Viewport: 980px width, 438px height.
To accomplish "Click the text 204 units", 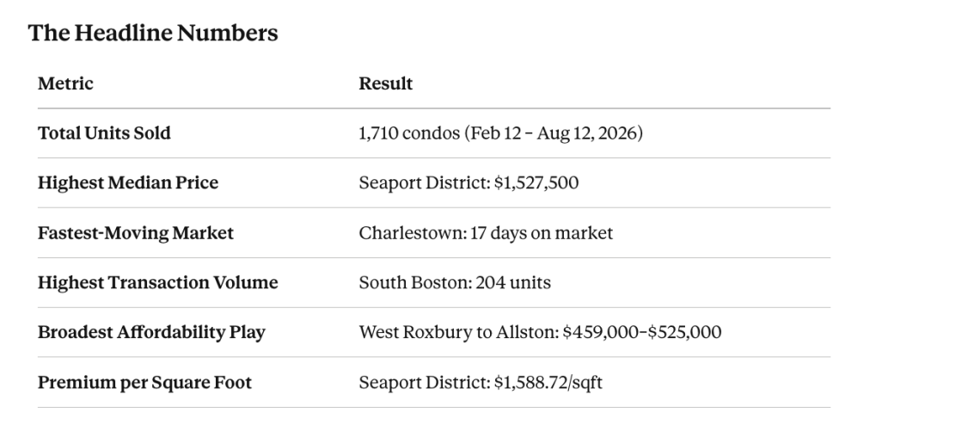I will point(513,282).
